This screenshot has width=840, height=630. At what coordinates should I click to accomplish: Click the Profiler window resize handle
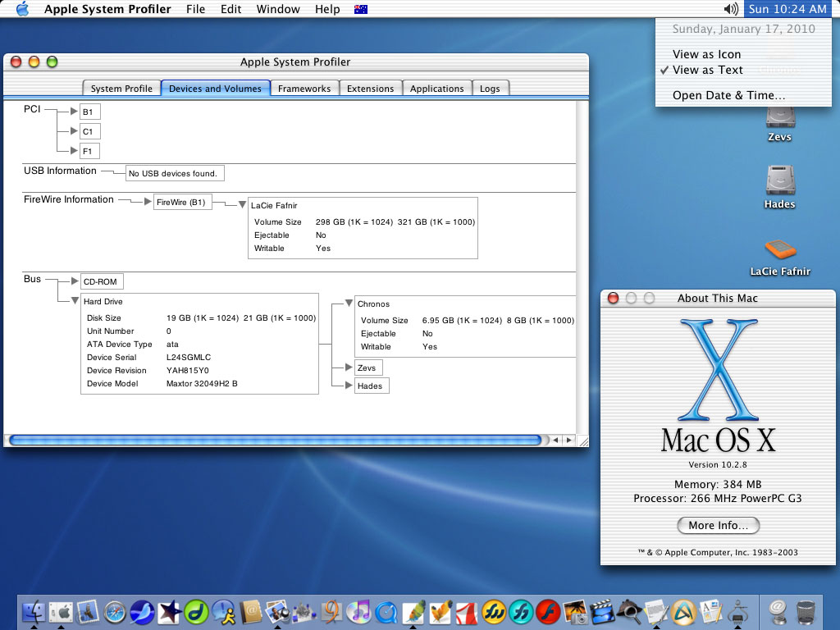click(583, 441)
